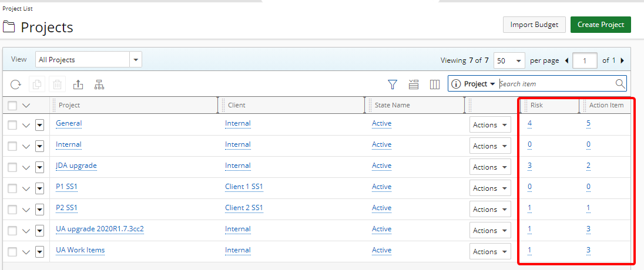Click the Import Budget button

534,25
